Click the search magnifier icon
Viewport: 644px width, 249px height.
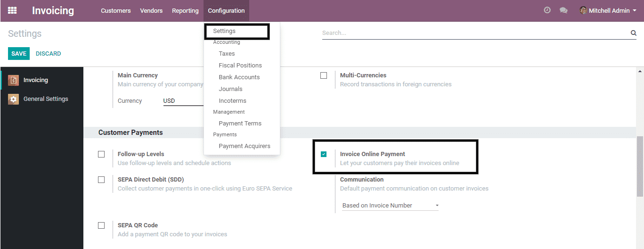tap(634, 33)
